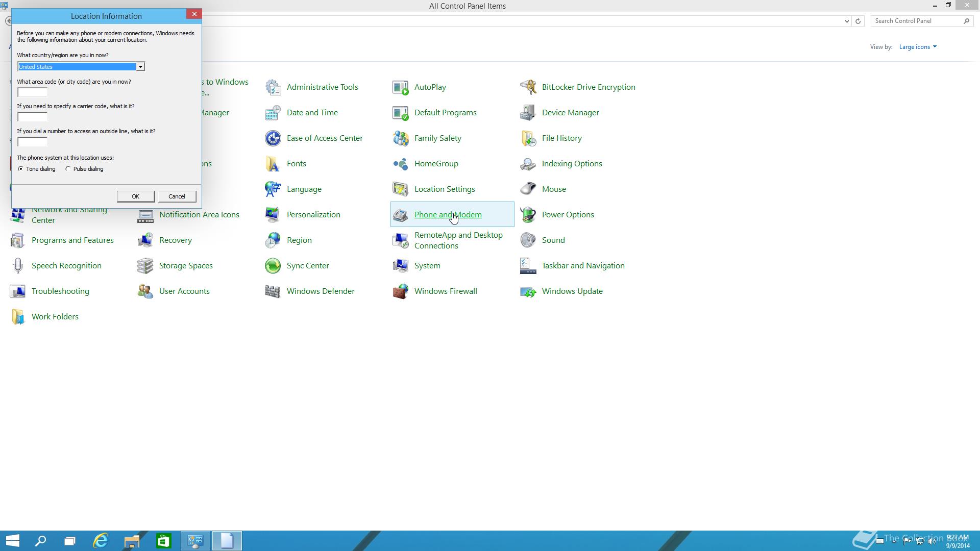Viewport: 980px width, 551px height.
Task: Open the Location Settings icon
Action: 401,189
